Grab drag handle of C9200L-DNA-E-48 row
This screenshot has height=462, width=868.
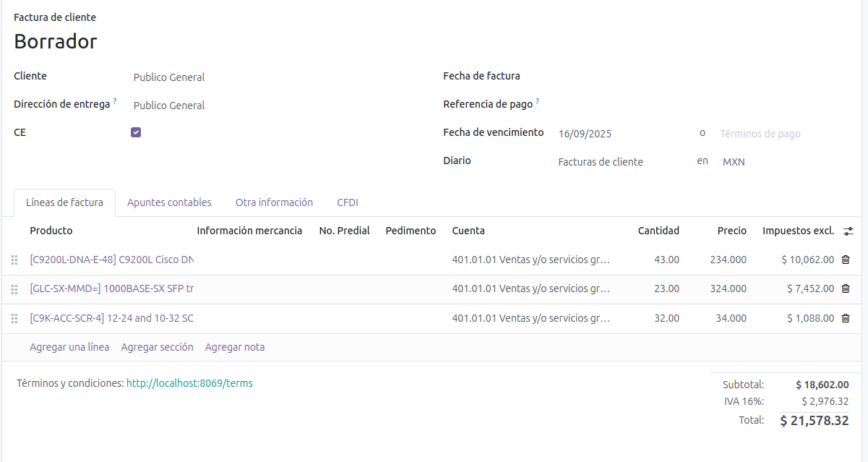coord(14,260)
